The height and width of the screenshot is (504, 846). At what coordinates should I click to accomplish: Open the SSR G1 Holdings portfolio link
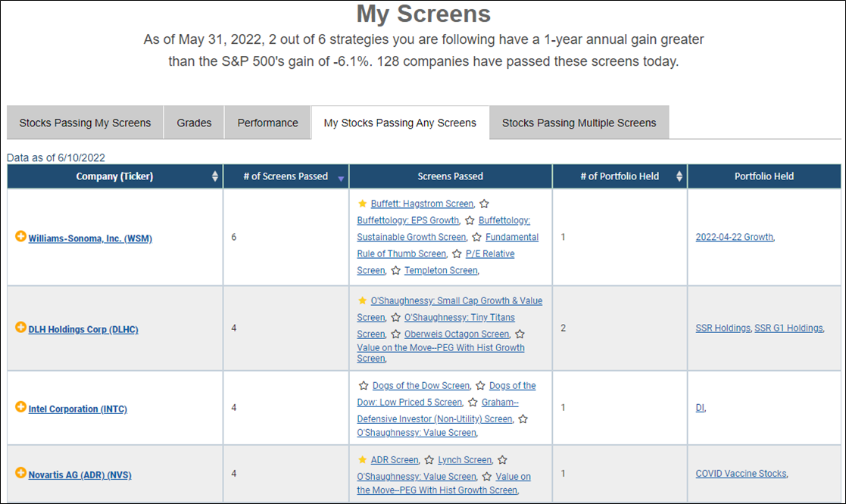(788, 328)
